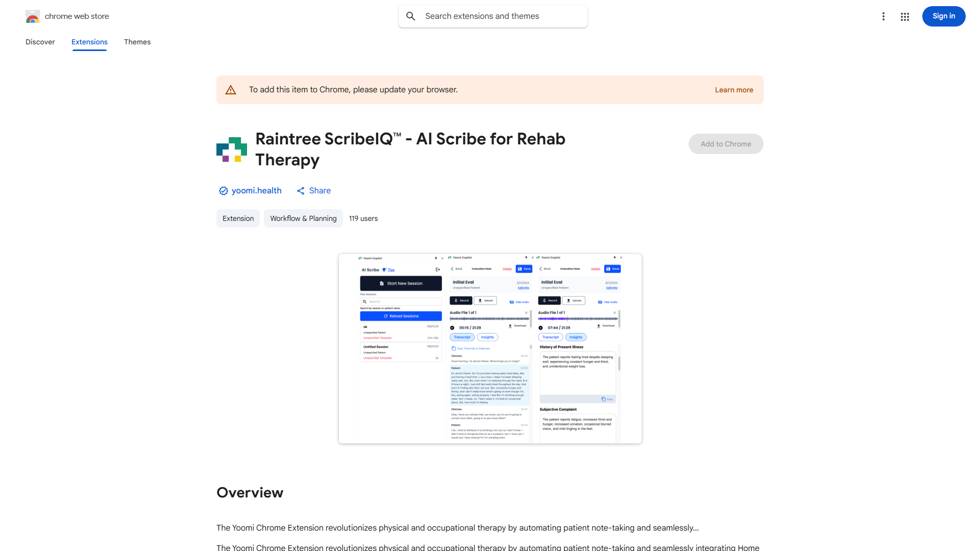Open the Google apps launcher grid
Image resolution: width=980 pixels, height=551 pixels.
pyautogui.click(x=904, y=16)
